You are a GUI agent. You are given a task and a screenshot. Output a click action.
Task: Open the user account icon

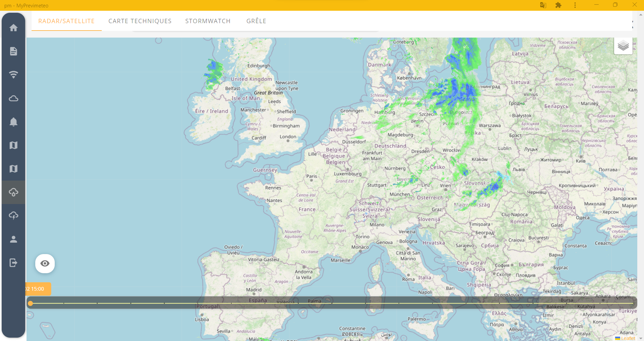click(x=13, y=239)
